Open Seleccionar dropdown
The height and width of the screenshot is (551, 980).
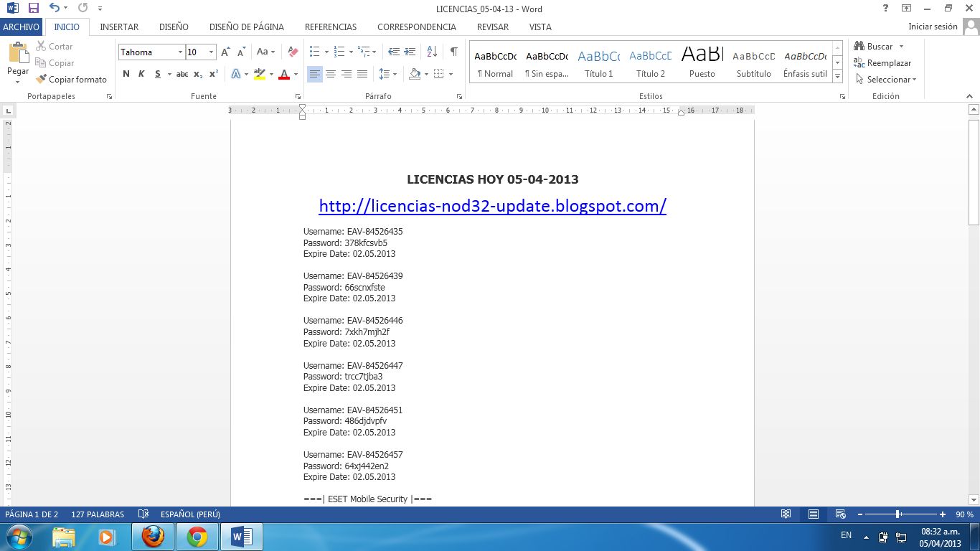pyautogui.click(x=887, y=80)
